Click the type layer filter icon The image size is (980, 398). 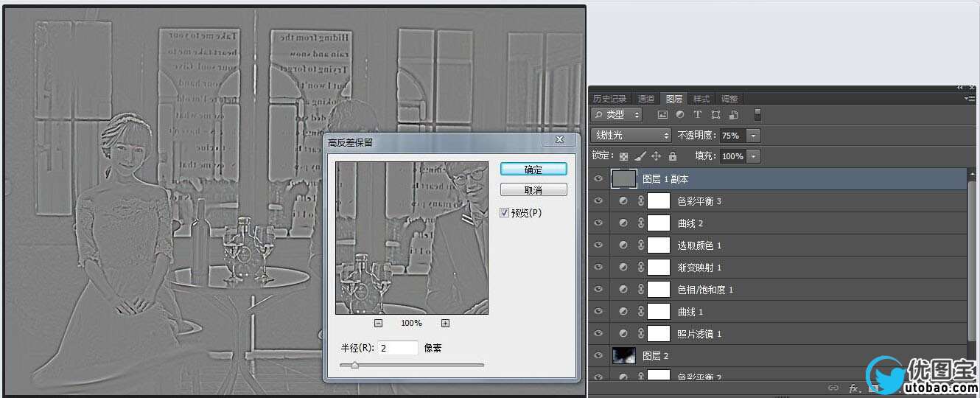[x=698, y=115]
